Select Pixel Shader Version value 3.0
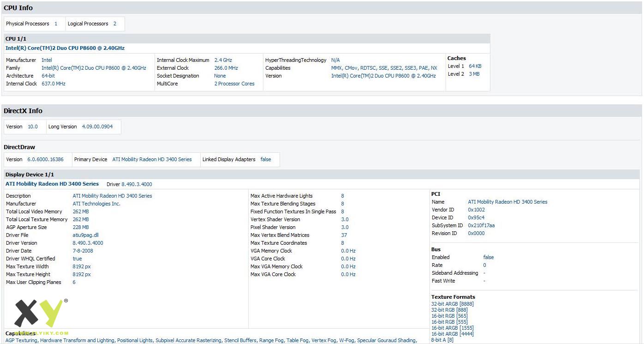Viewport: 644px width, 344px height. [x=345, y=227]
